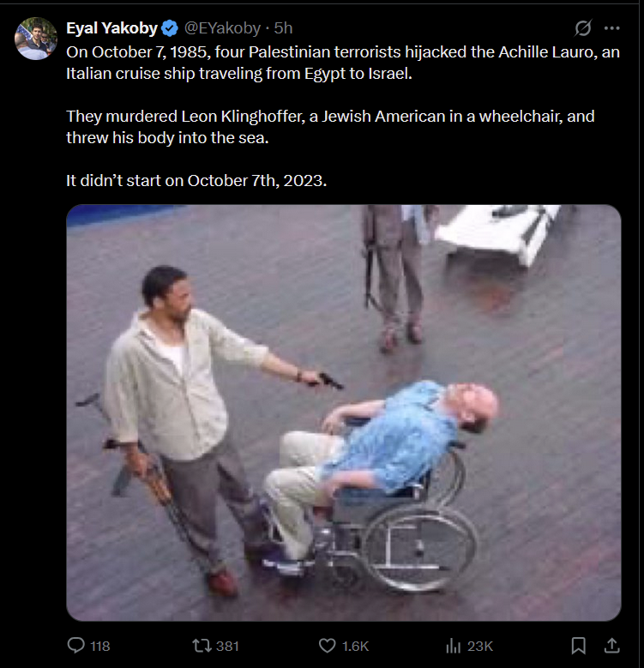Screen dimensions: 644x668
Task: Open the repost arrows icon menu
Action: click(x=202, y=646)
